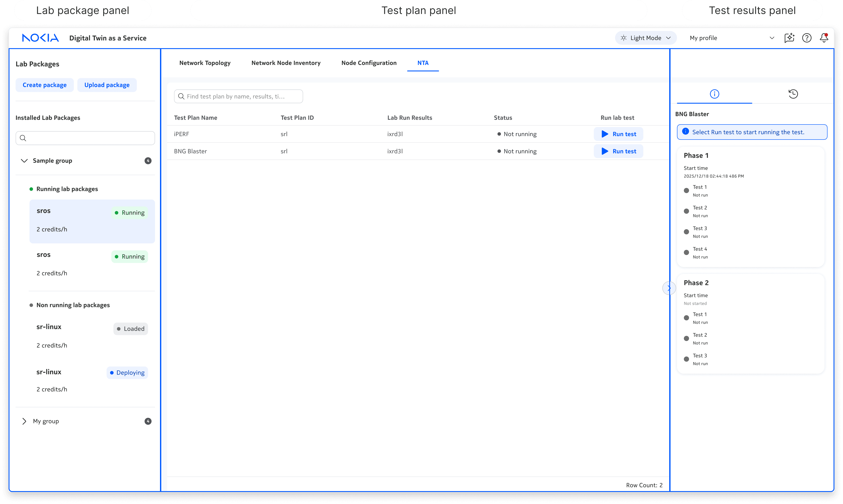Screen dimensions: 843x504
Task: Open the Node Configuration tab
Action: (369, 63)
